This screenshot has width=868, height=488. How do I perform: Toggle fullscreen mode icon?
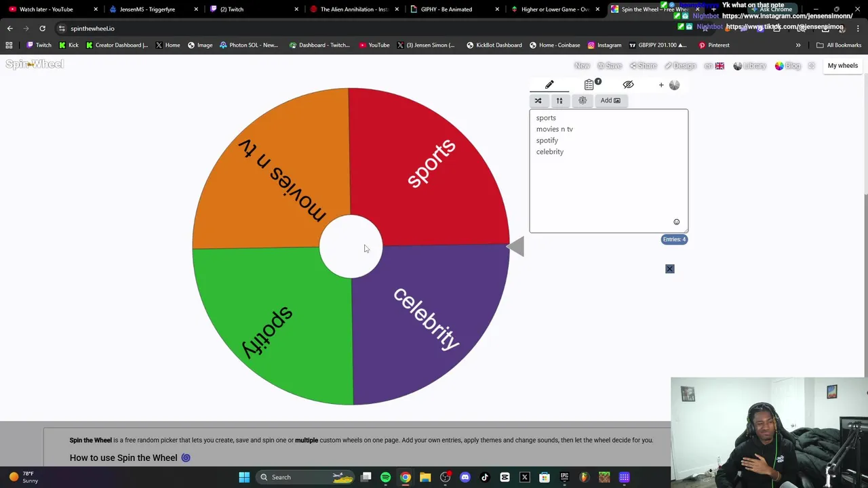tap(812, 66)
